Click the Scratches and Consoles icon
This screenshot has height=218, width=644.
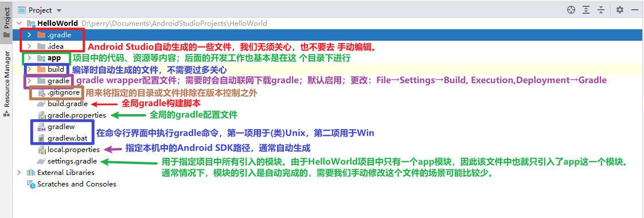pos(31,184)
